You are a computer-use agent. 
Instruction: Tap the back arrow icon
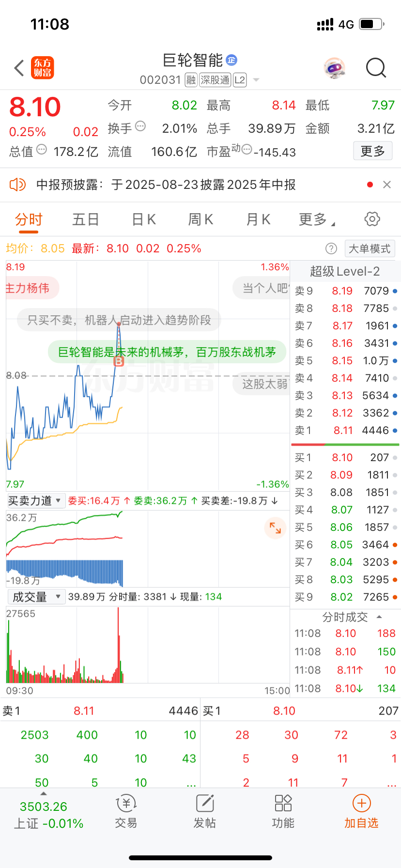coord(19,68)
